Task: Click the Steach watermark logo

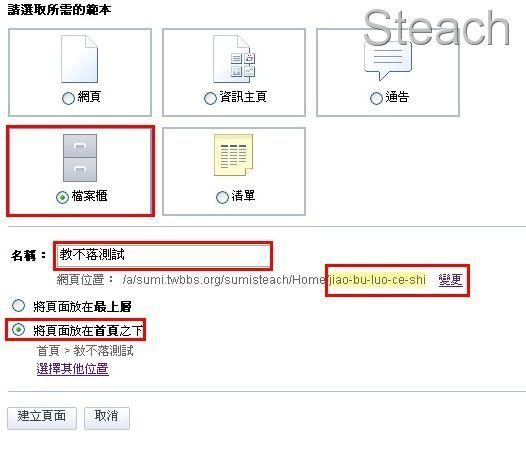Action: (436, 28)
